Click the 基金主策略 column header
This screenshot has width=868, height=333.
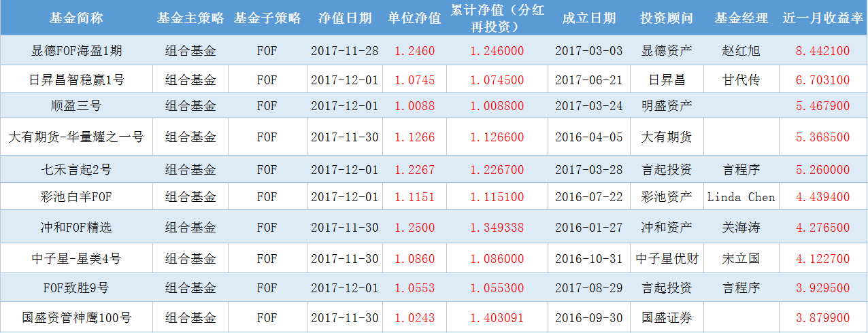click(190, 18)
